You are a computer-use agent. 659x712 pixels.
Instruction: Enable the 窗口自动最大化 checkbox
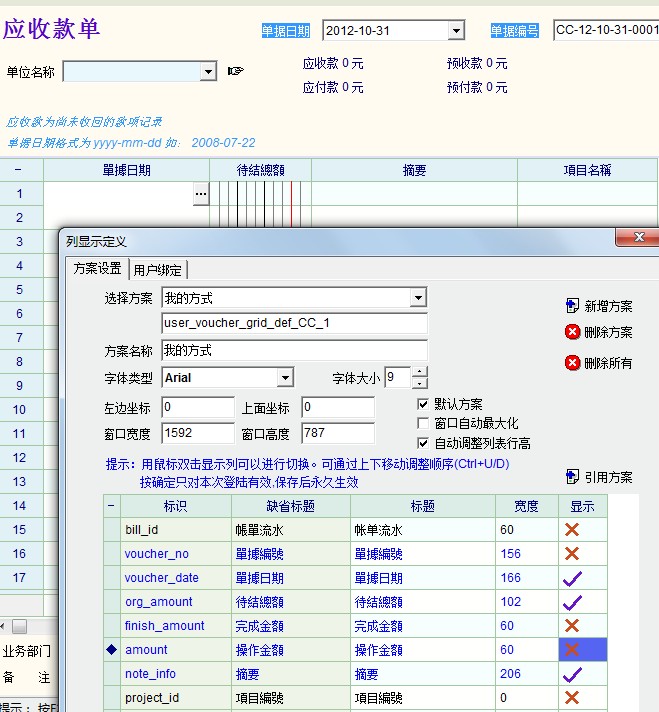423,424
